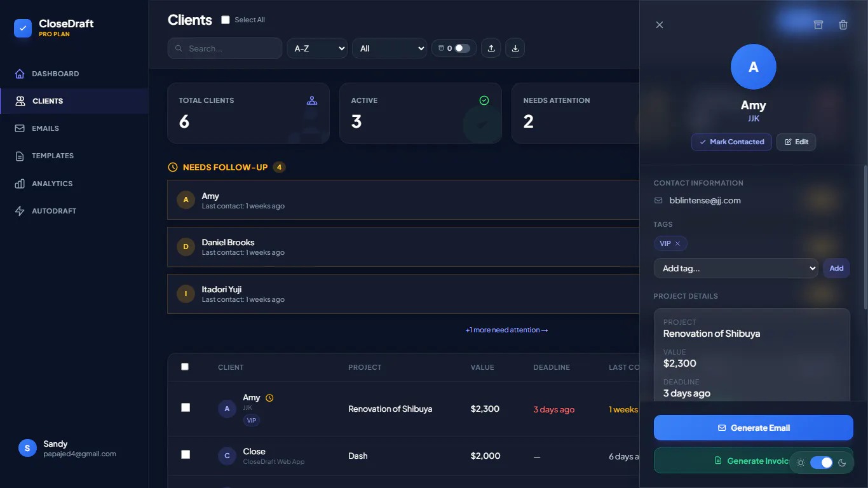This screenshot has width=868, height=488.
Task: Open the Sandy user profile
Action: (x=74, y=449)
